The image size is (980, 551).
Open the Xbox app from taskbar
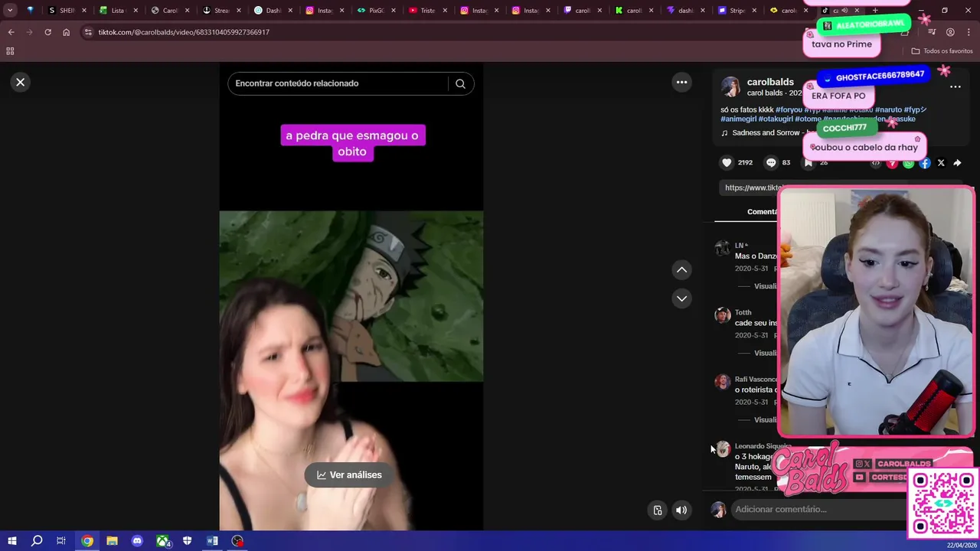(162, 541)
